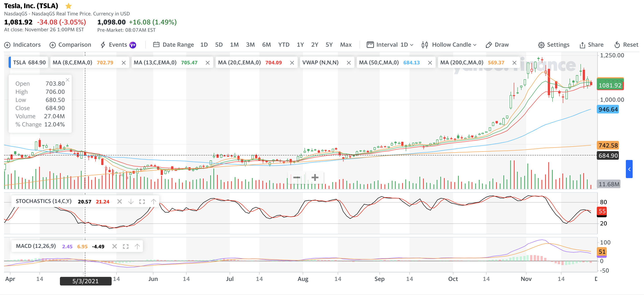Remove the MA (8,C,EMA,0) indicator
Image resolution: width=644 pixels, height=295 pixels.
pyautogui.click(x=123, y=63)
